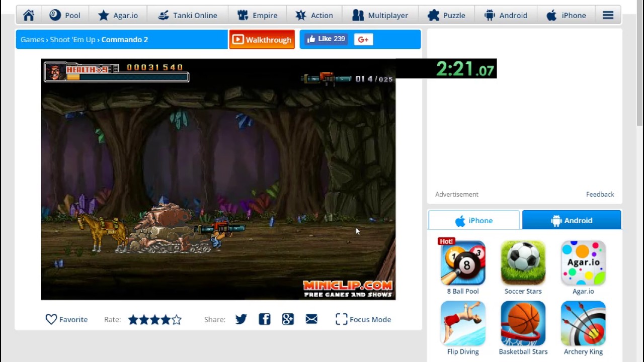
Task: Switch to the Android apps tab
Action: click(x=572, y=220)
